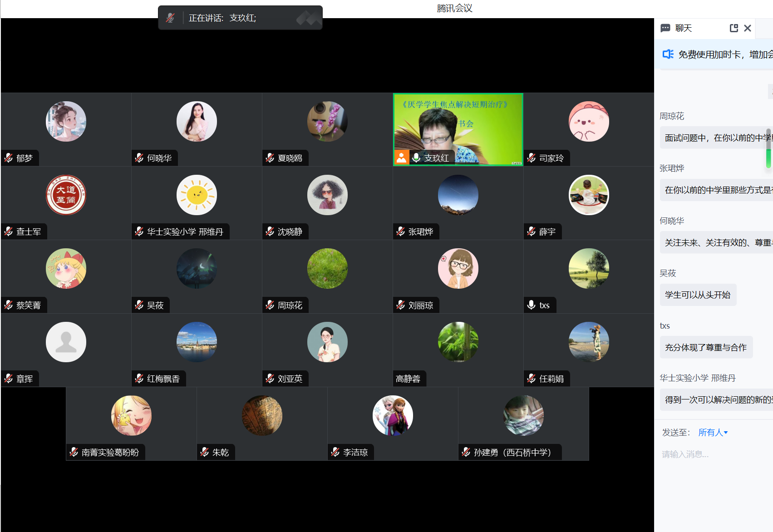Close the chat panel
The image size is (773, 532).
coord(748,28)
